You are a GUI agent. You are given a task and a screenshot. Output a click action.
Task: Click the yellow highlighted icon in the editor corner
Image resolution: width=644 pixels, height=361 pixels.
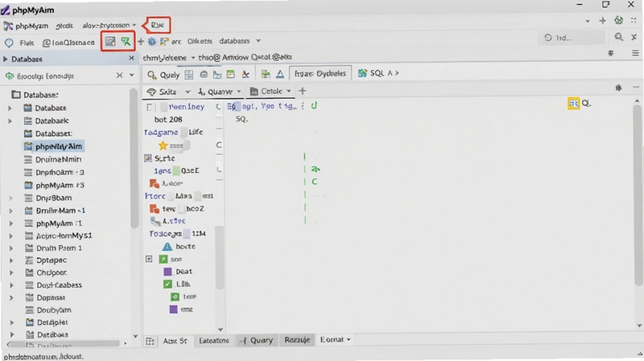[574, 104]
